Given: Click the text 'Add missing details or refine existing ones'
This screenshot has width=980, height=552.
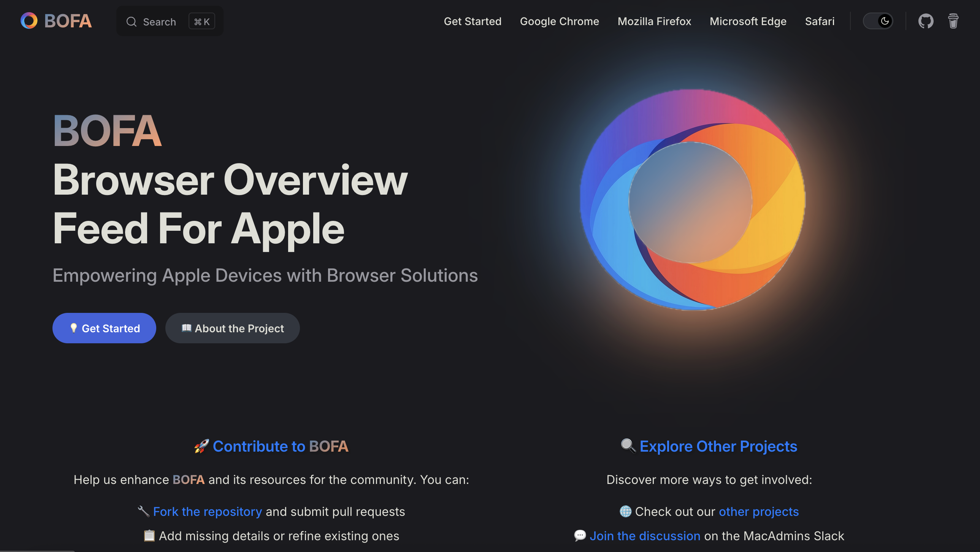Looking at the screenshot, I should [279, 536].
